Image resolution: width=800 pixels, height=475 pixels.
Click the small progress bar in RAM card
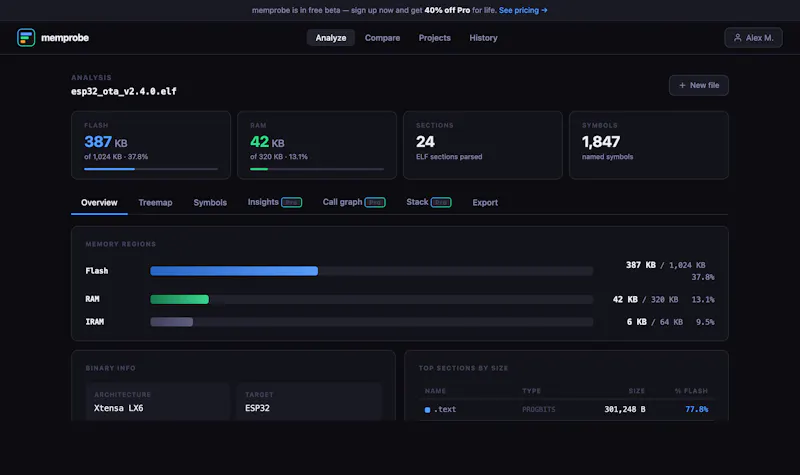click(x=317, y=169)
